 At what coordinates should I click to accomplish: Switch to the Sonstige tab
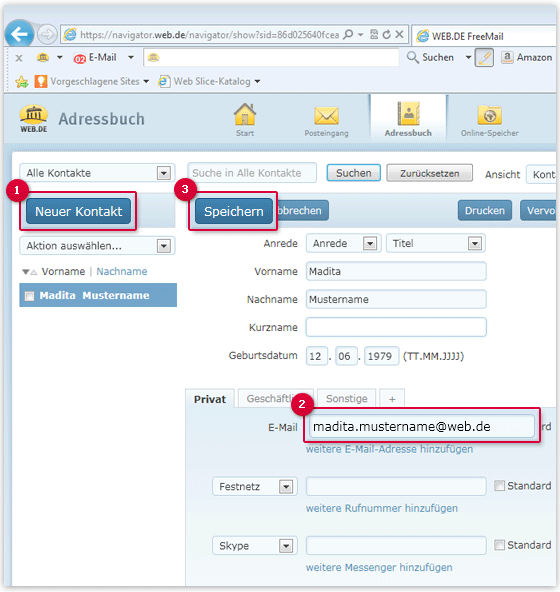tap(346, 399)
